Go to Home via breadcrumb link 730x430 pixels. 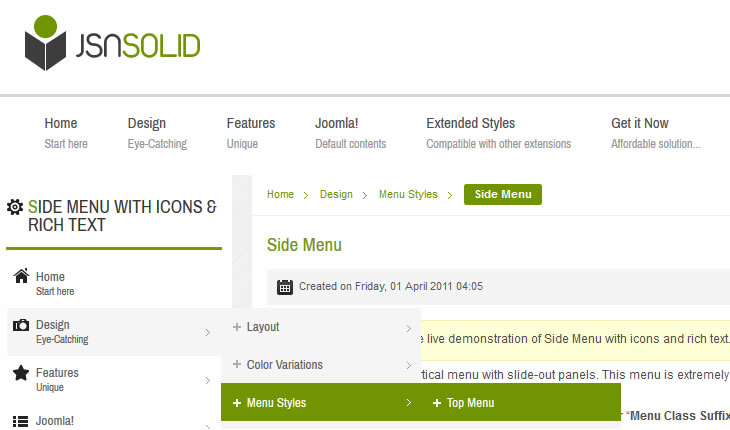[280, 194]
